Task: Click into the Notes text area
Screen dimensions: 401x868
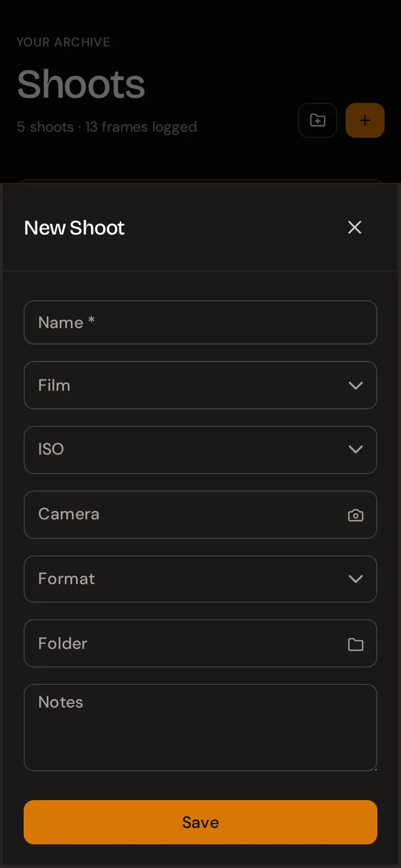Action: click(x=200, y=728)
